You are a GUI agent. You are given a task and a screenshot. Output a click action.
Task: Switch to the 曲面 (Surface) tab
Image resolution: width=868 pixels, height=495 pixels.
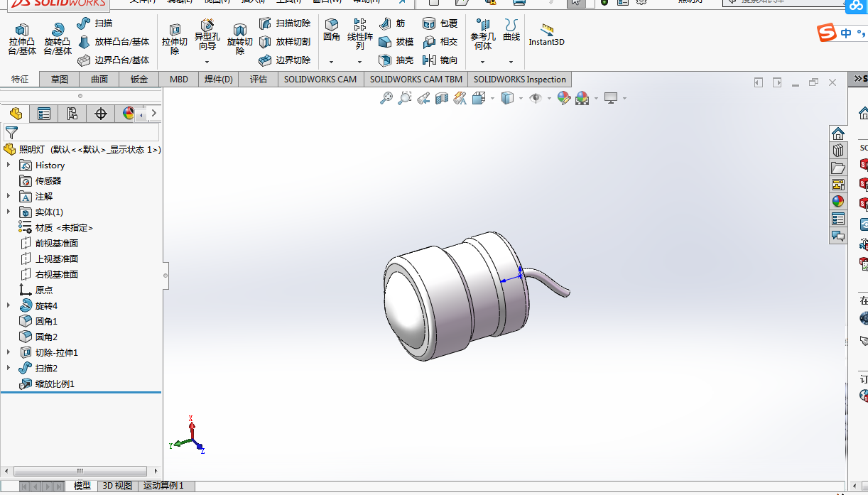point(99,79)
